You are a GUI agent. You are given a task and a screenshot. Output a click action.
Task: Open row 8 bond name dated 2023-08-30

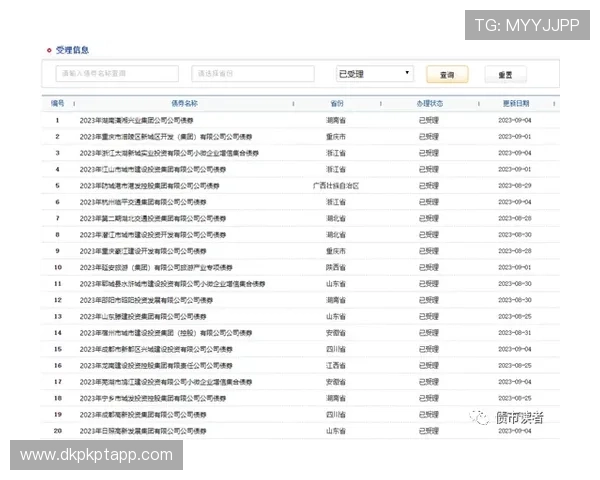153,235
